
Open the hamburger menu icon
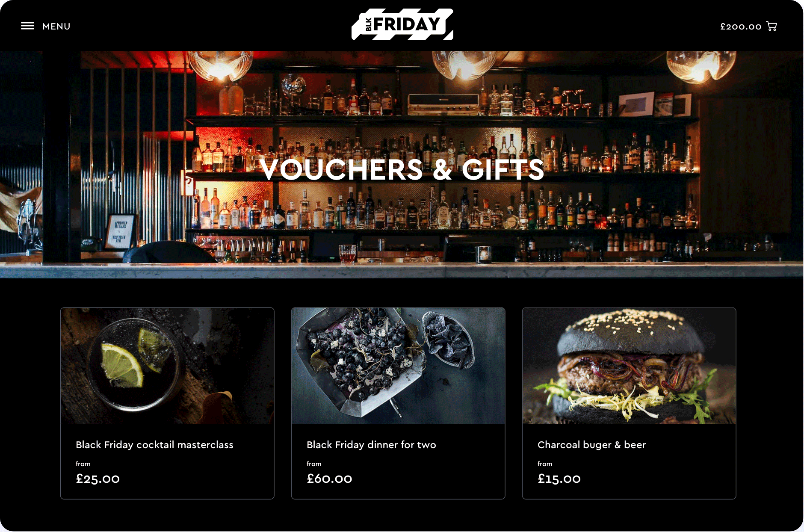(27, 26)
